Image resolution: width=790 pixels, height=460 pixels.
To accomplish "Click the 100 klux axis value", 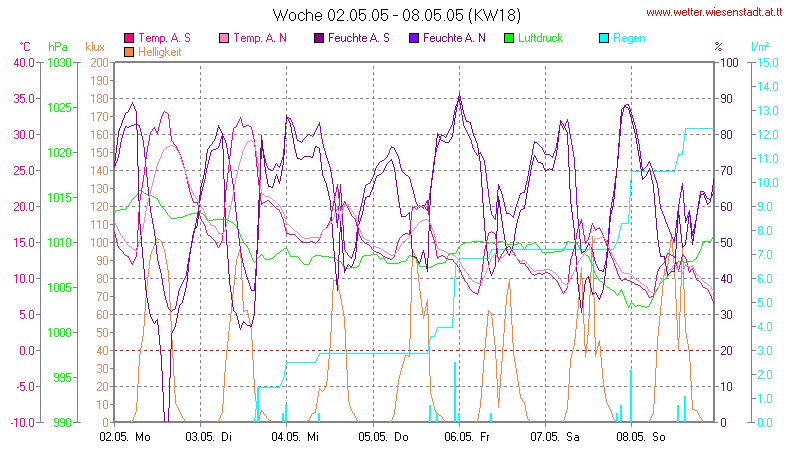I will [99, 243].
